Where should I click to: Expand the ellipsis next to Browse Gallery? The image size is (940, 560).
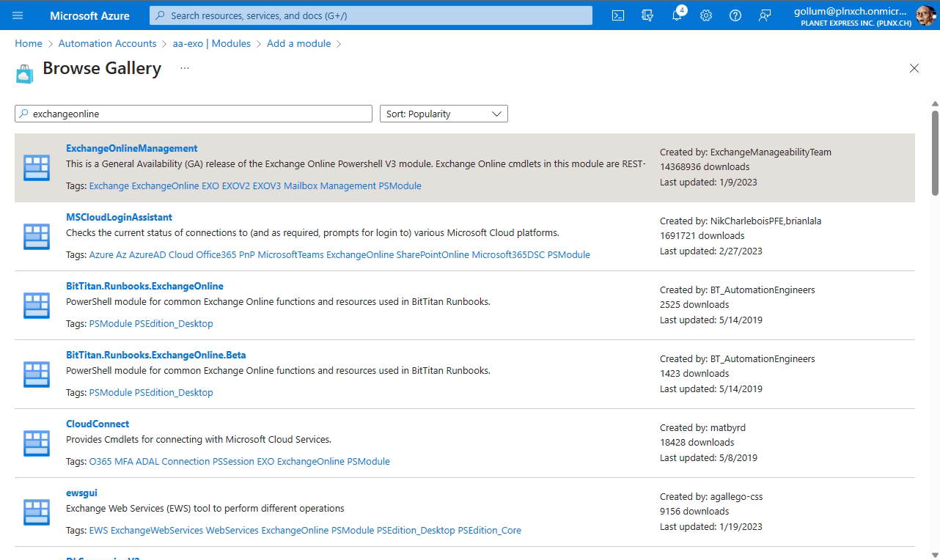coord(184,67)
